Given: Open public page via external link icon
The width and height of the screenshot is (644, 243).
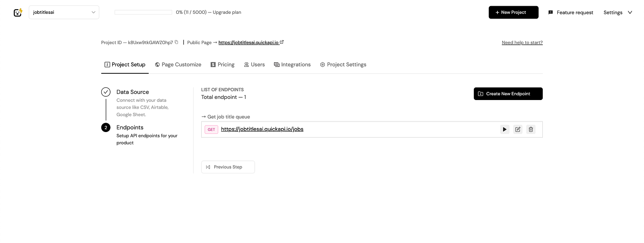Looking at the screenshot, I should (282, 42).
